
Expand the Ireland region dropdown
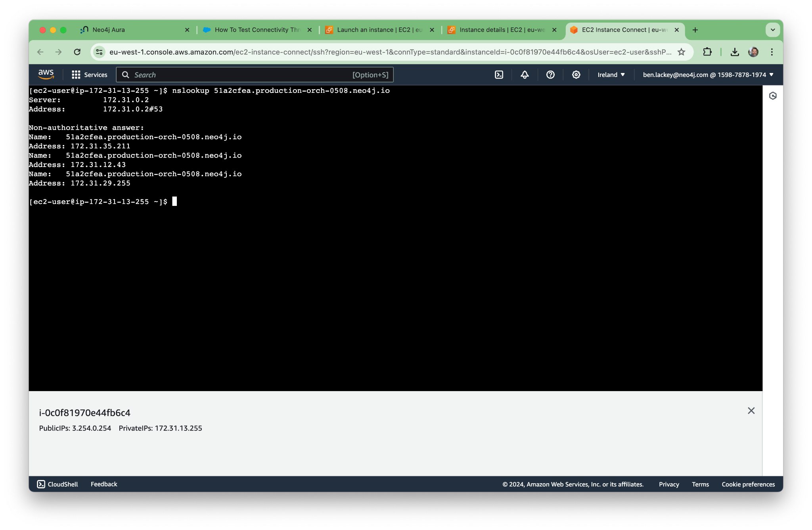coord(611,75)
